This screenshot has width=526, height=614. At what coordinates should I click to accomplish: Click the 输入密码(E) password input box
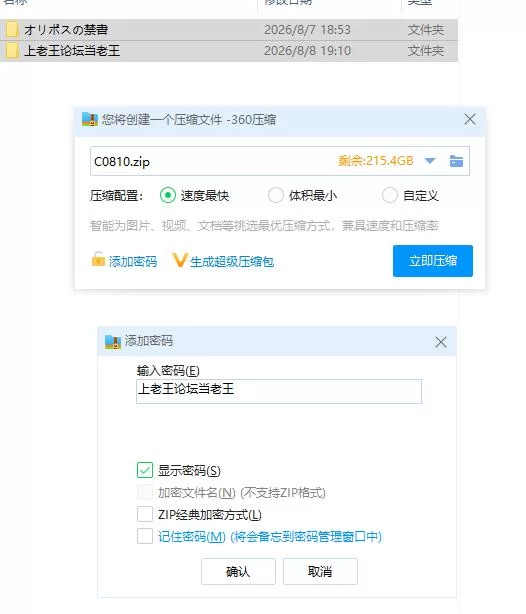click(279, 391)
